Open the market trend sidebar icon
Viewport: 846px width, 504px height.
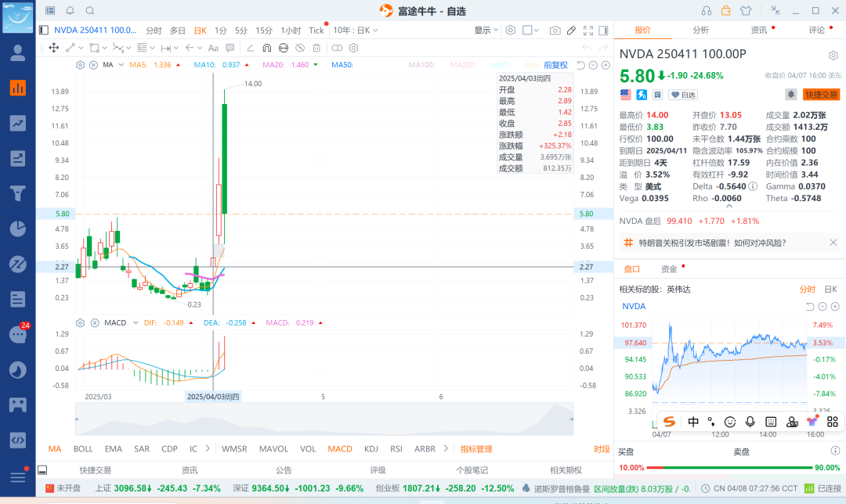pyautogui.click(x=18, y=124)
